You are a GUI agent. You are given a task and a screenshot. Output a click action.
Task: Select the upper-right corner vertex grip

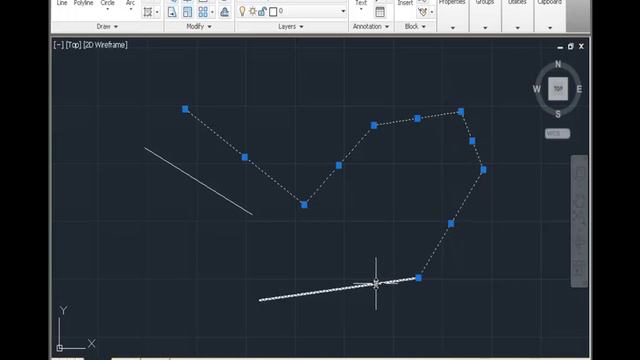click(461, 111)
